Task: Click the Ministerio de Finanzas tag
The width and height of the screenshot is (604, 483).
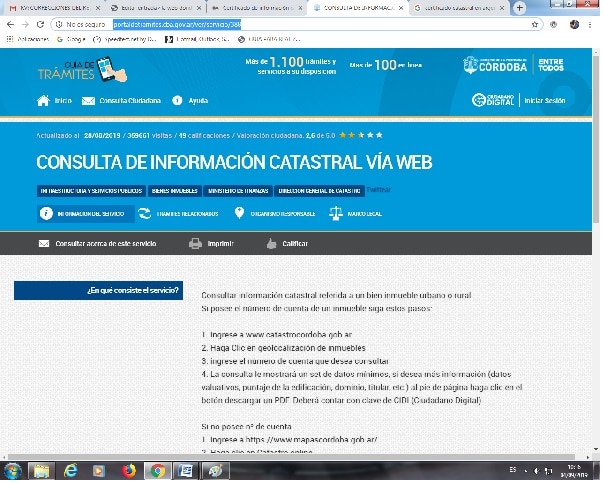Action: [238, 190]
